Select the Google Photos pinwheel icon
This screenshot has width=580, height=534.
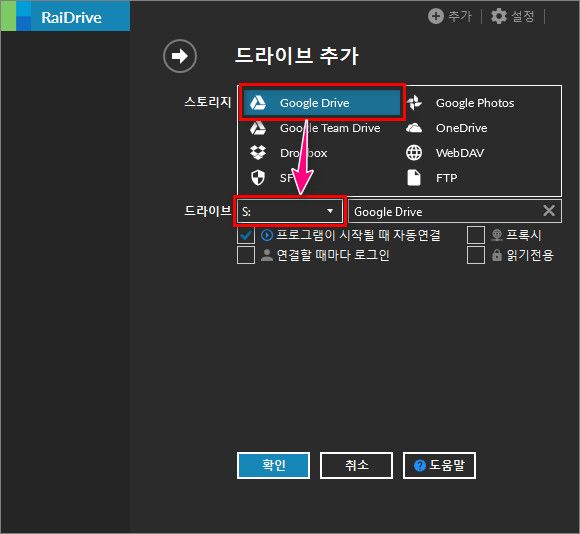414,103
